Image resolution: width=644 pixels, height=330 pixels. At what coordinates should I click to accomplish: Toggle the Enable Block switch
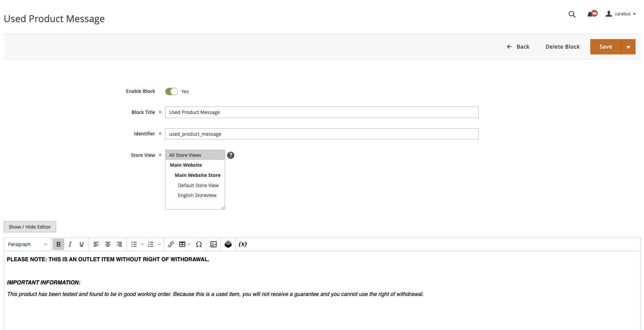click(x=171, y=92)
